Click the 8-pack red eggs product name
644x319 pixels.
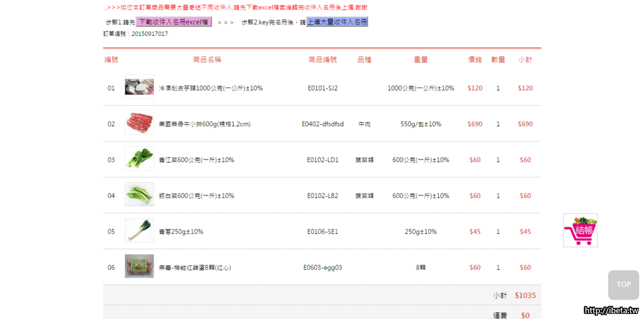coord(195,267)
